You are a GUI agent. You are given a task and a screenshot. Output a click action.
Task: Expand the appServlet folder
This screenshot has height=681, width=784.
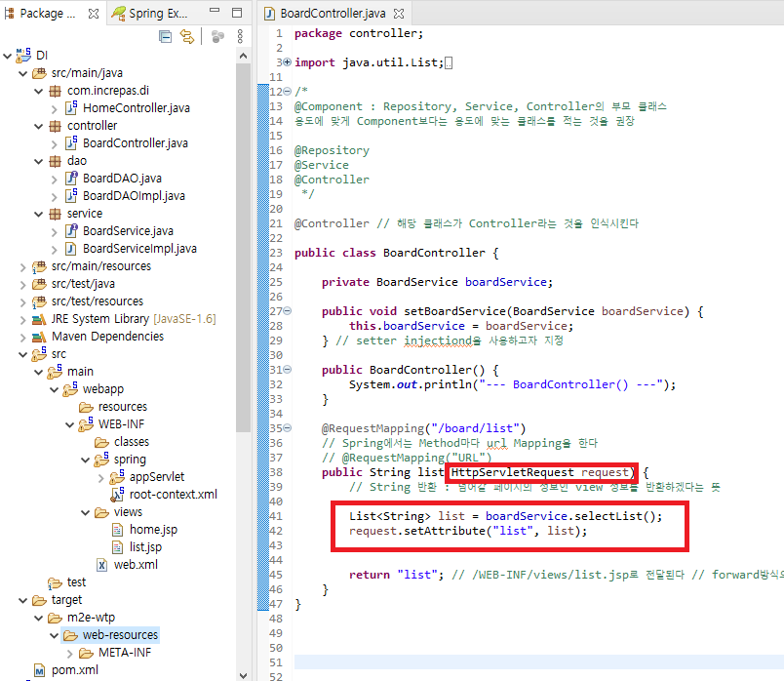100,478
